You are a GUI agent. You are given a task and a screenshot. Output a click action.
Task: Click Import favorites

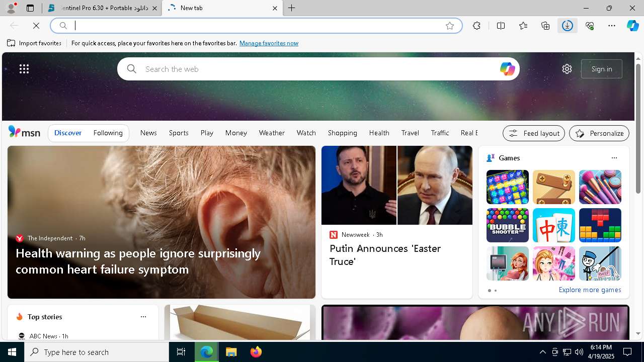coord(34,43)
